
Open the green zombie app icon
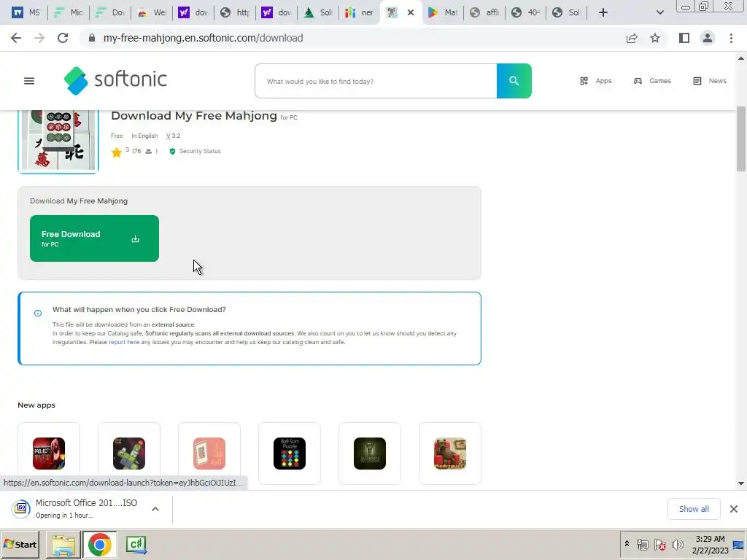tap(129, 454)
